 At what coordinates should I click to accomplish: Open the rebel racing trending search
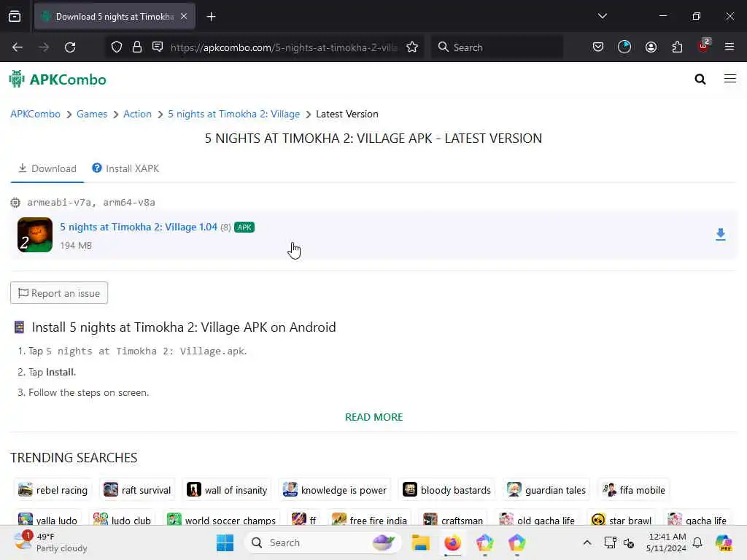click(x=53, y=490)
